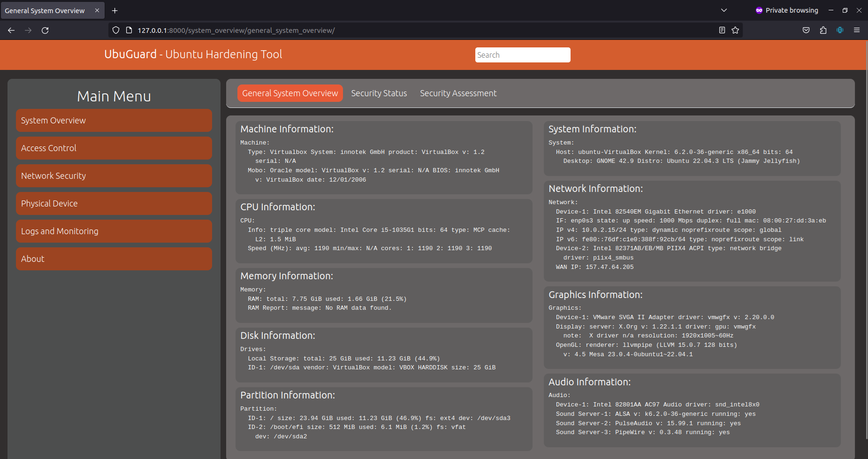Open the extensions puzzle icon
Image resolution: width=868 pixels, height=459 pixels.
pyautogui.click(x=823, y=30)
